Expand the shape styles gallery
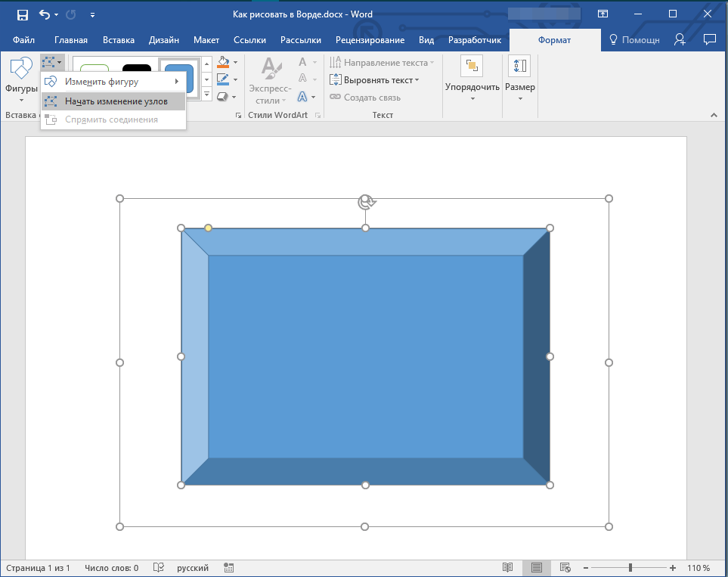 (x=206, y=95)
